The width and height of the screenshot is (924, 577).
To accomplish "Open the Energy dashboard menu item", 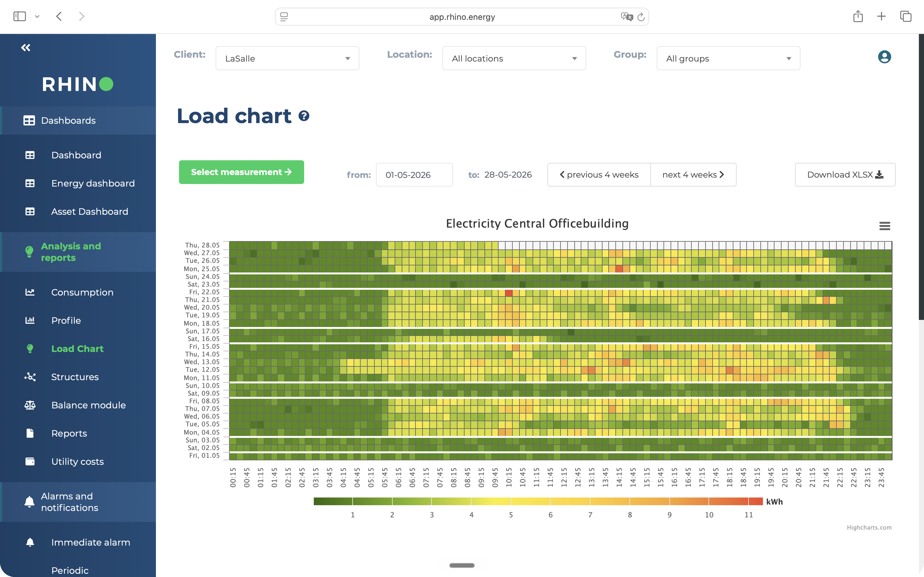I will coord(93,183).
